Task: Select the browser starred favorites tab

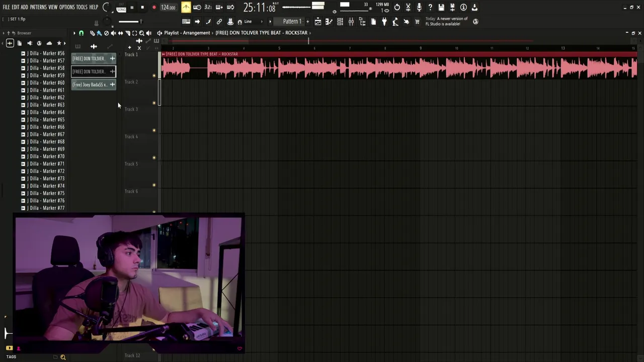Action: (59, 43)
